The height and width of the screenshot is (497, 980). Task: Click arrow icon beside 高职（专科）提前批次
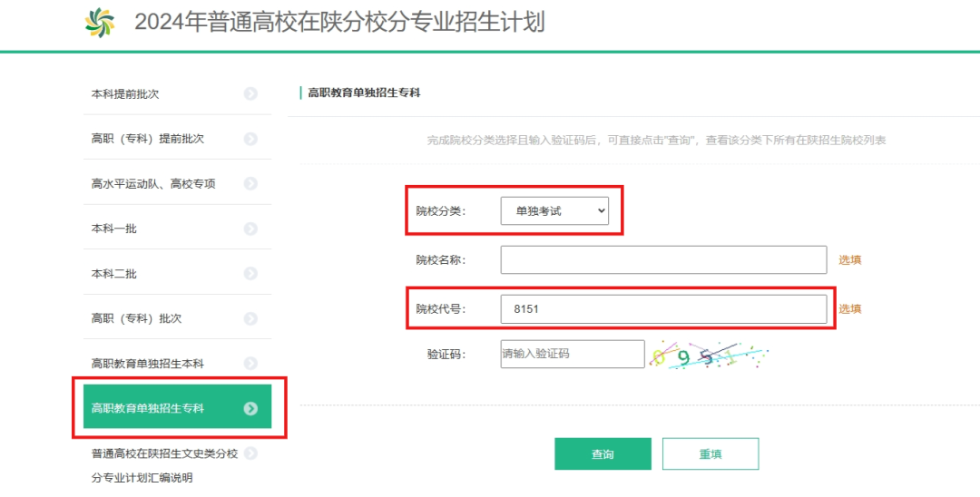click(x=250, y=139)
